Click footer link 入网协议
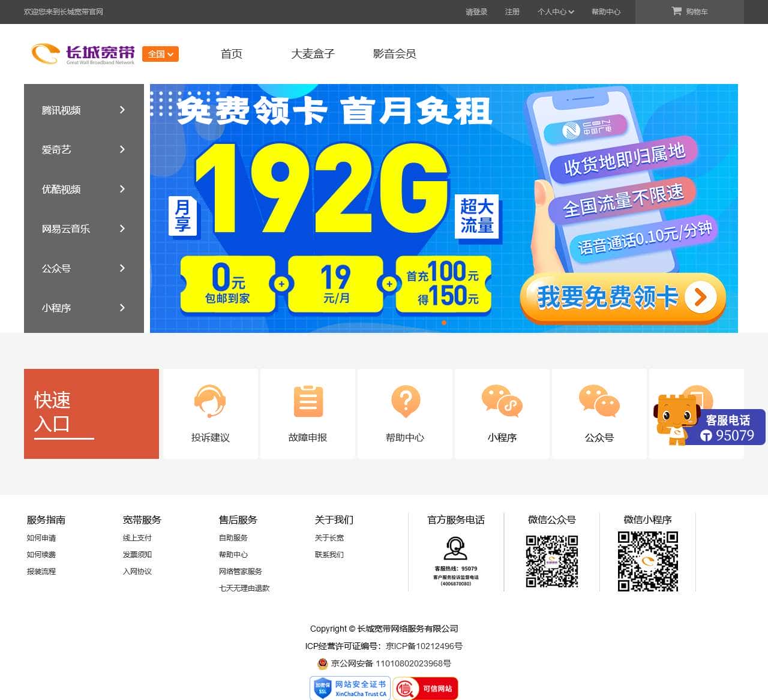This screenshot has width=768, height=700. (x=137, y=572)
